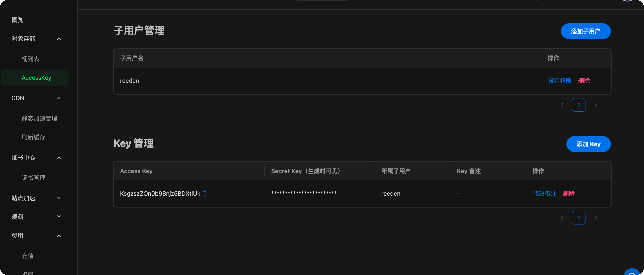The width and height of the screenshot is (644, 275).
Task: Switch to 静态加速管理 page
Action: 39,118
